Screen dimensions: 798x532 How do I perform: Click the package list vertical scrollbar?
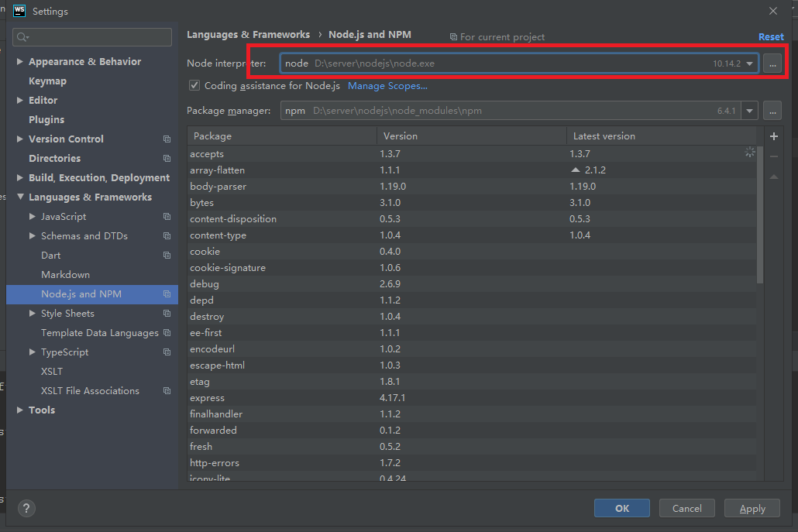760,215
